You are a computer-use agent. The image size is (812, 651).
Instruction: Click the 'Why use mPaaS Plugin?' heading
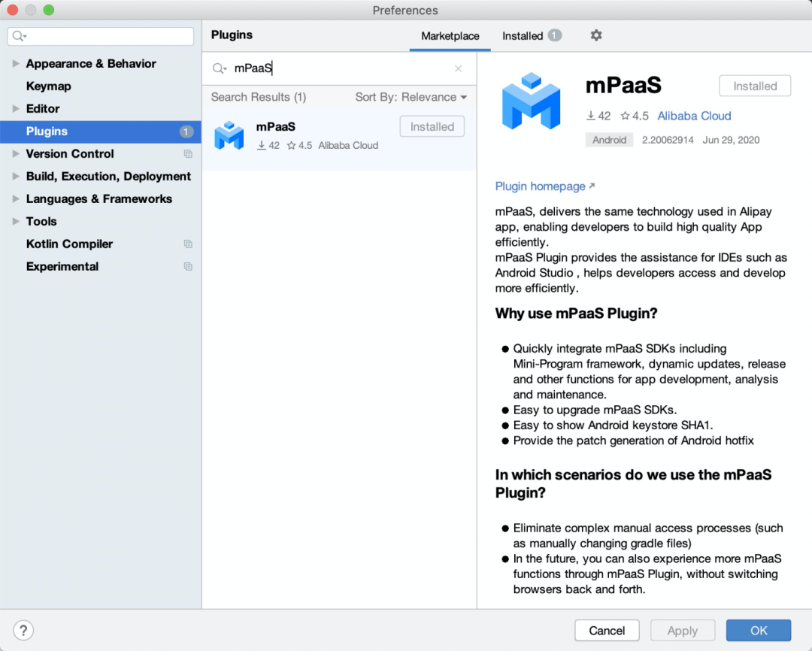click(576, 313)
